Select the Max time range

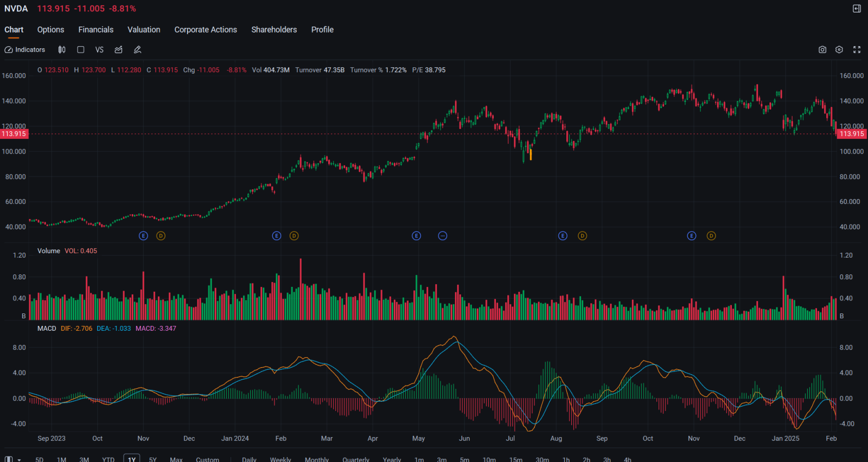(176, 459)
